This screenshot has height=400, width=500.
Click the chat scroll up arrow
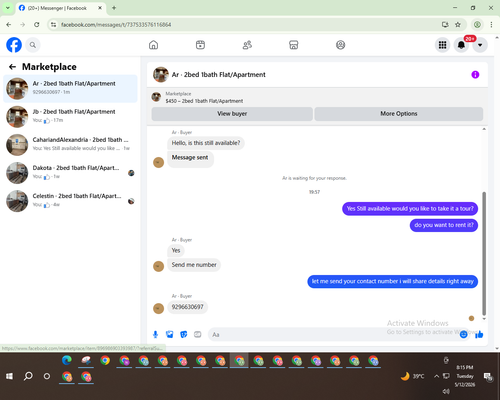click(484, 129)
